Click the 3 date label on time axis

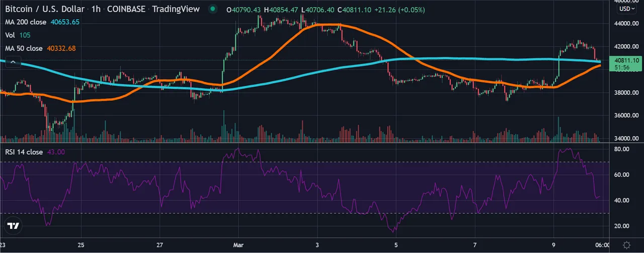317,245
